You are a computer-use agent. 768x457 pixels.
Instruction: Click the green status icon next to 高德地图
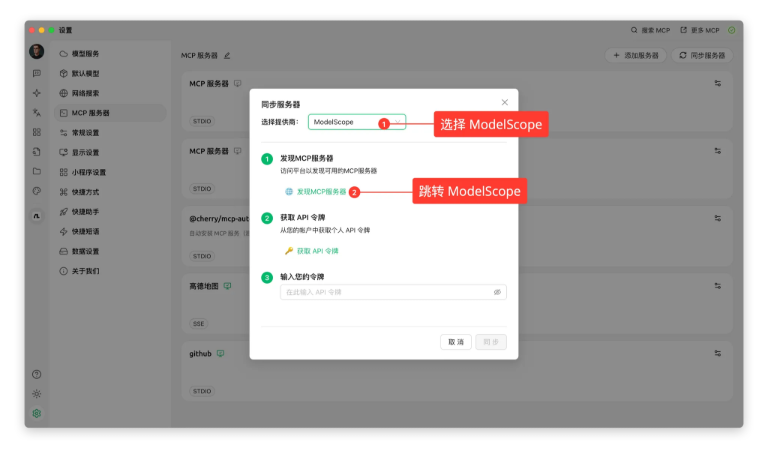(227, 286)
